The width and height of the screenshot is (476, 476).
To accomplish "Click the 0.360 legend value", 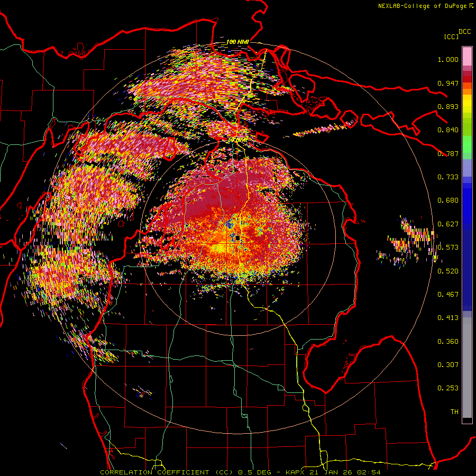I will click(x=448, y=342).
